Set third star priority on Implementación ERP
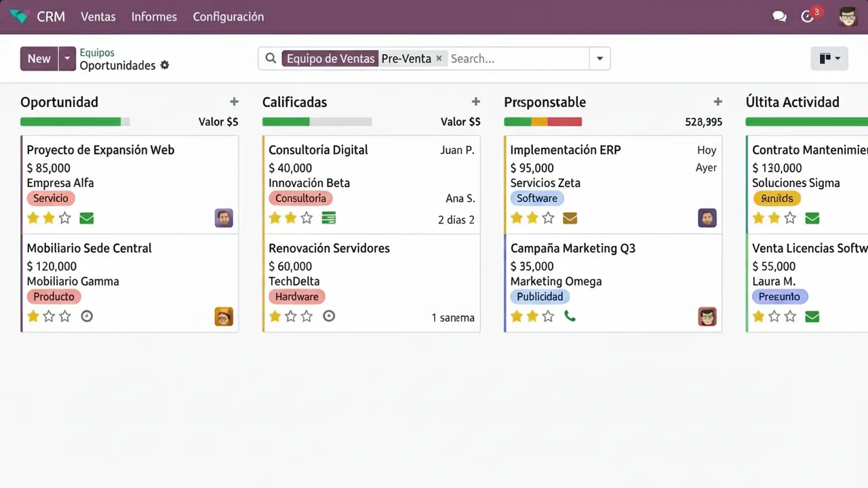 pyautogui.click(x=549, y=218)
